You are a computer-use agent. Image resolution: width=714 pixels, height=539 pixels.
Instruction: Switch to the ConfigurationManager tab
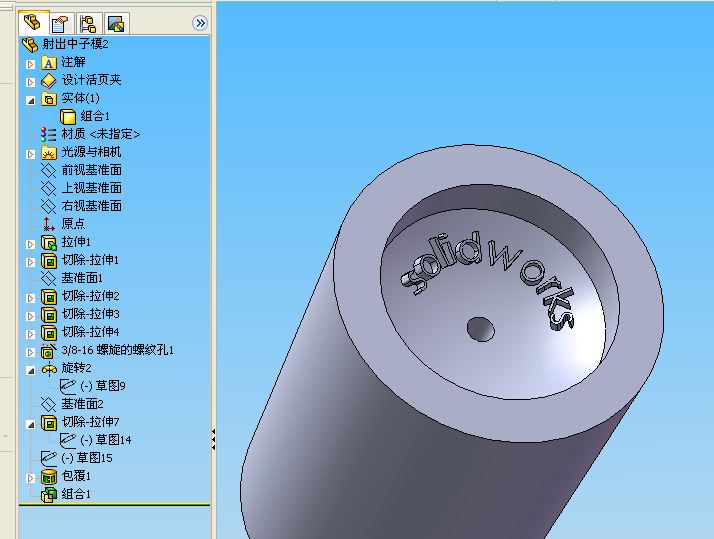tap(88, 24)
